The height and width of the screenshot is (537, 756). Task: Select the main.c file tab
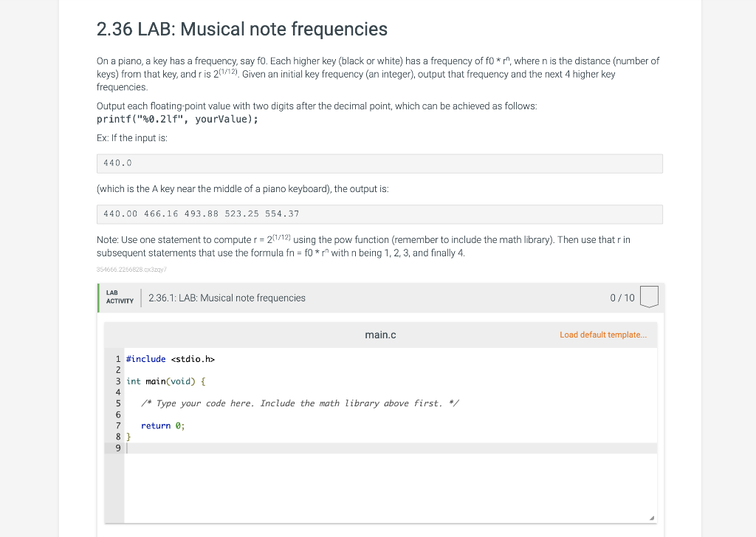(380, 335)
